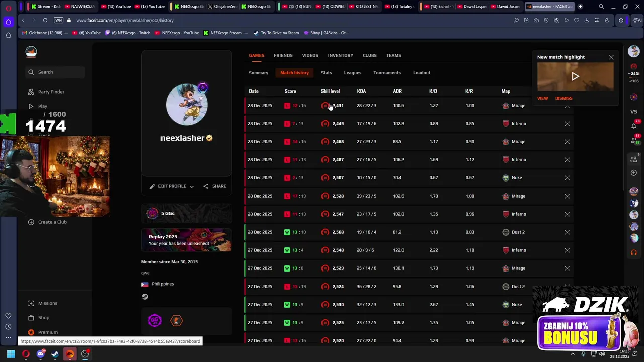The width and height of the screenshot is (644, 362).
Task: Open the purple GG badge on the profile
Action: point(155,320)
